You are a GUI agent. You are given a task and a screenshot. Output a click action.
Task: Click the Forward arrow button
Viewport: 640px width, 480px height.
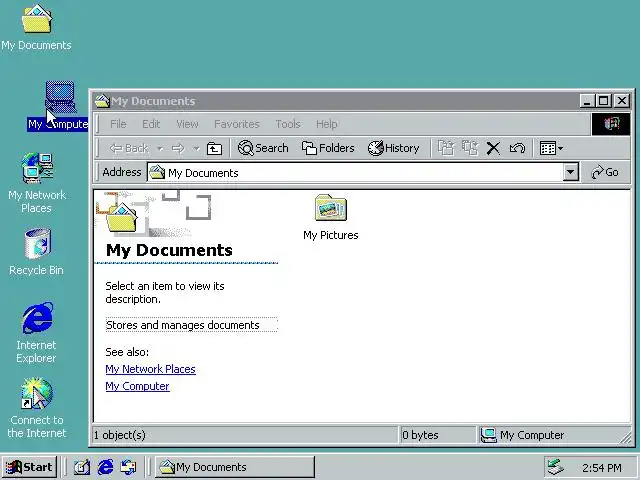[178, 149]
